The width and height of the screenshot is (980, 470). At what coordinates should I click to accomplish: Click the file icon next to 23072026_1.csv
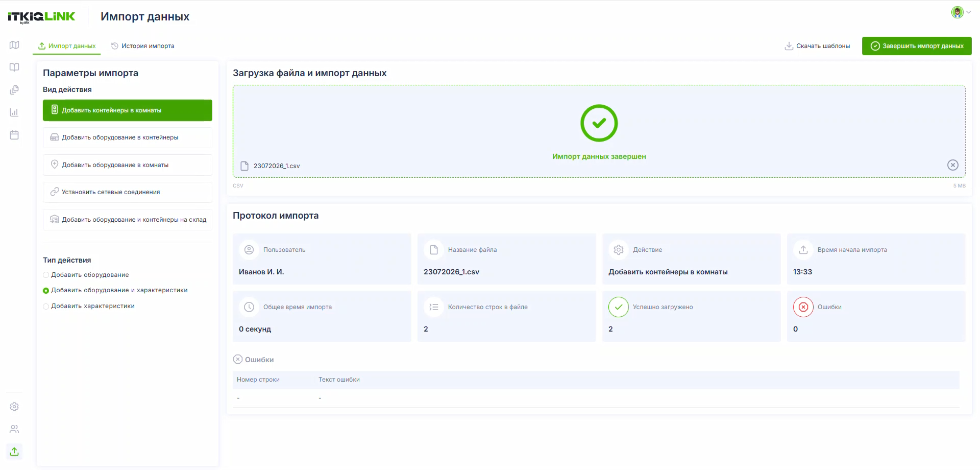click(244, 166)
